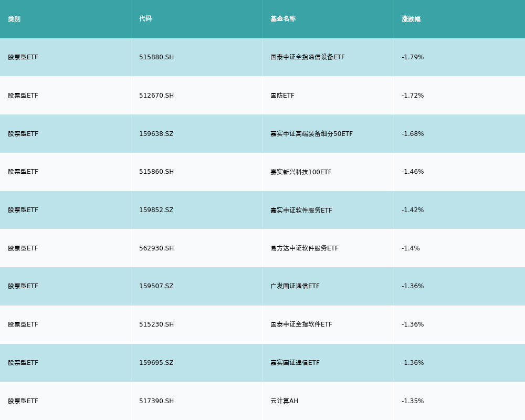Open 嘉实中证高端装备细分50ETF
Screen dimensions: 525x420
[x=311, y=134]
